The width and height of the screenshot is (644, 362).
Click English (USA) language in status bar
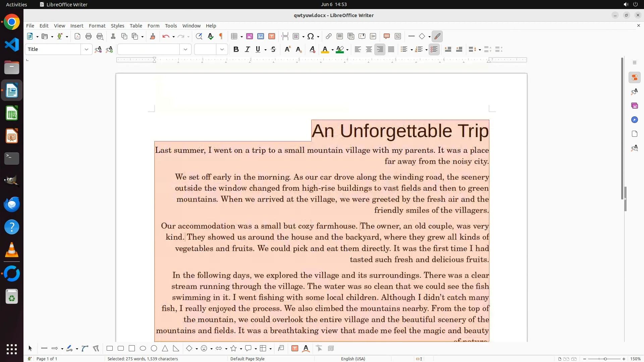coord(353,359)
